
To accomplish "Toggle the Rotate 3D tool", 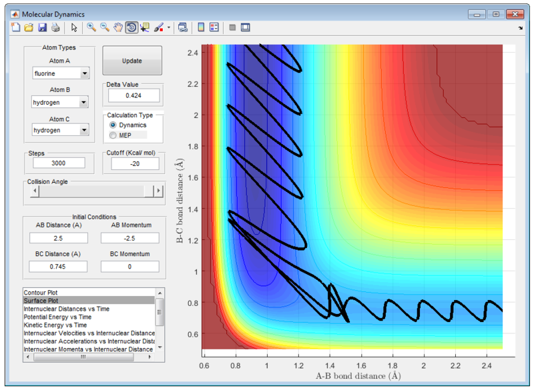I will (131, 27).
